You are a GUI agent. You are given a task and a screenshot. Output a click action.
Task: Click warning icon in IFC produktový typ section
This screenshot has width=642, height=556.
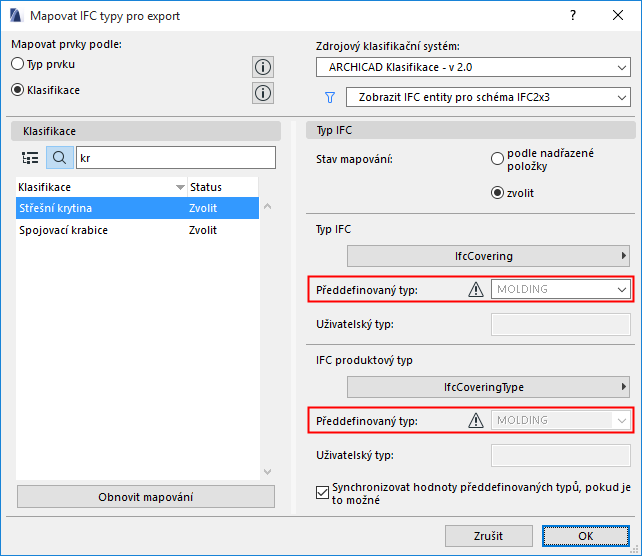point(476,421)
